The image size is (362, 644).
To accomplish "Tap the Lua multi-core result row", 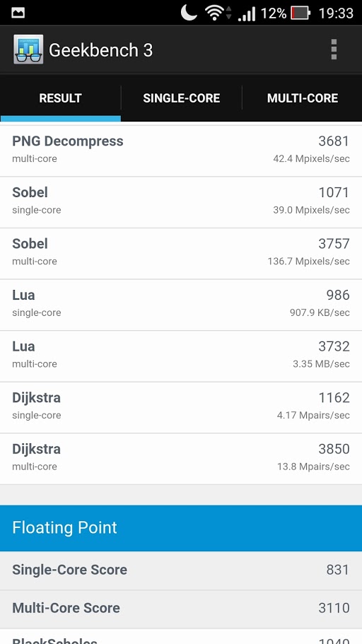I will (x=181, y=356).
